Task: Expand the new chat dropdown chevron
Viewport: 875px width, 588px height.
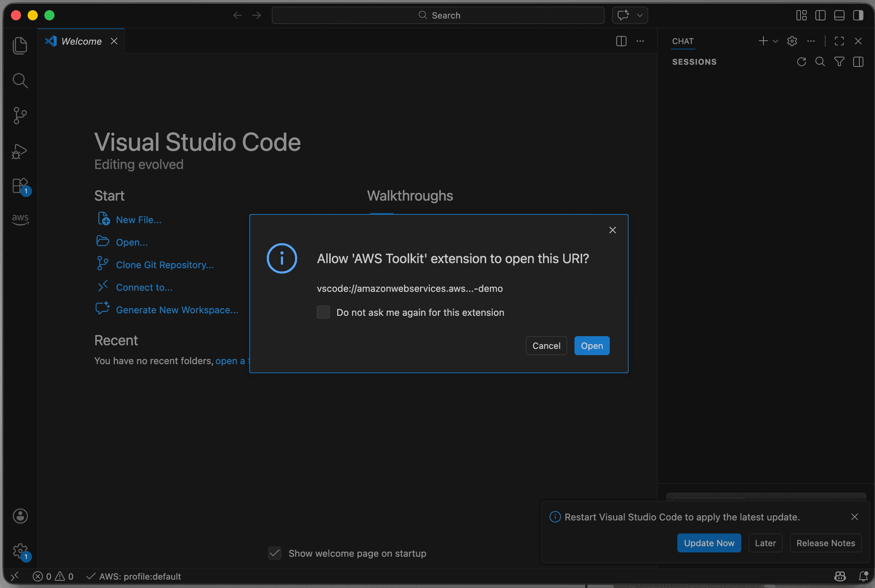Action: 775,41
